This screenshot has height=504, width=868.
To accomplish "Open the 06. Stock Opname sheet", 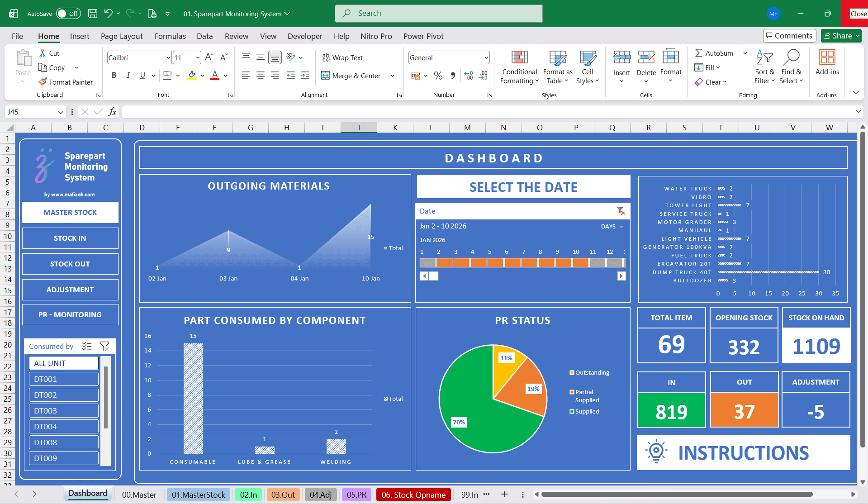I will [x=413, y=494].
